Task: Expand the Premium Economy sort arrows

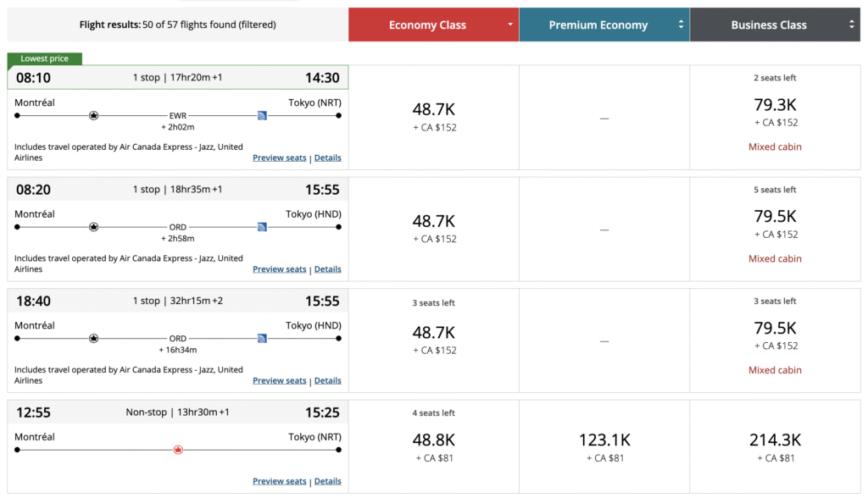Action: (x=681, y=25)
